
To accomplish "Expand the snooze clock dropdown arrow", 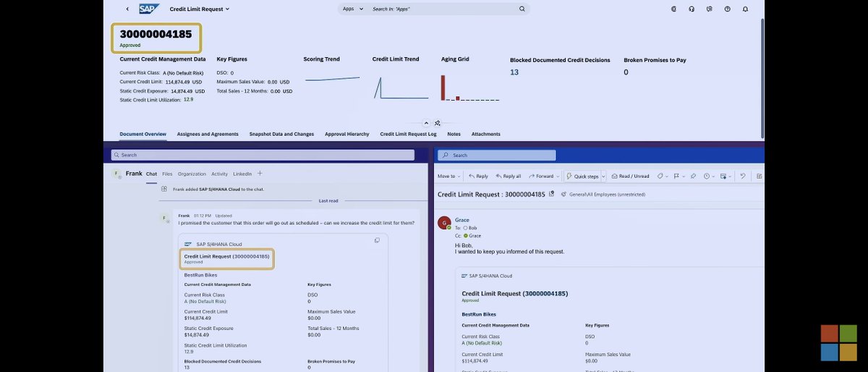I will [x=714, y=177].
